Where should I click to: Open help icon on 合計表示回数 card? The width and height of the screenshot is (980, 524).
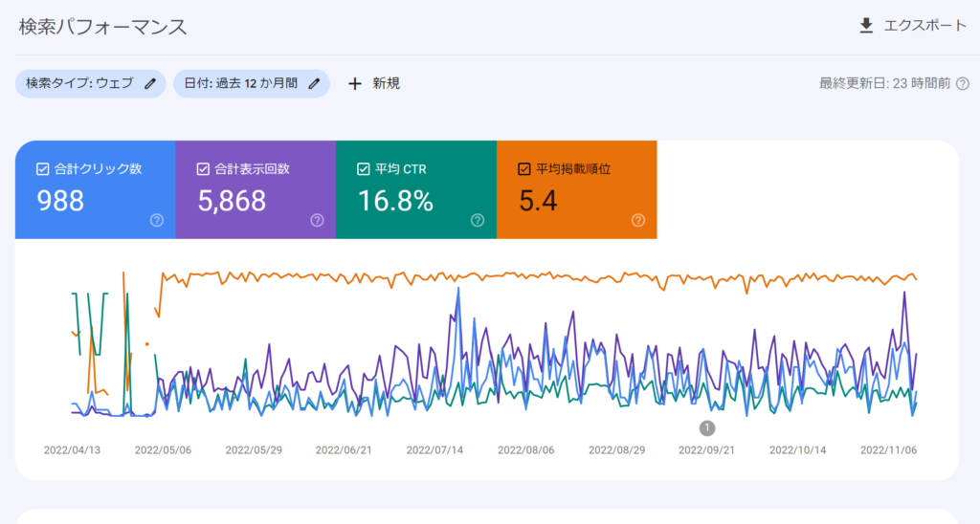(x=317, y=220)
